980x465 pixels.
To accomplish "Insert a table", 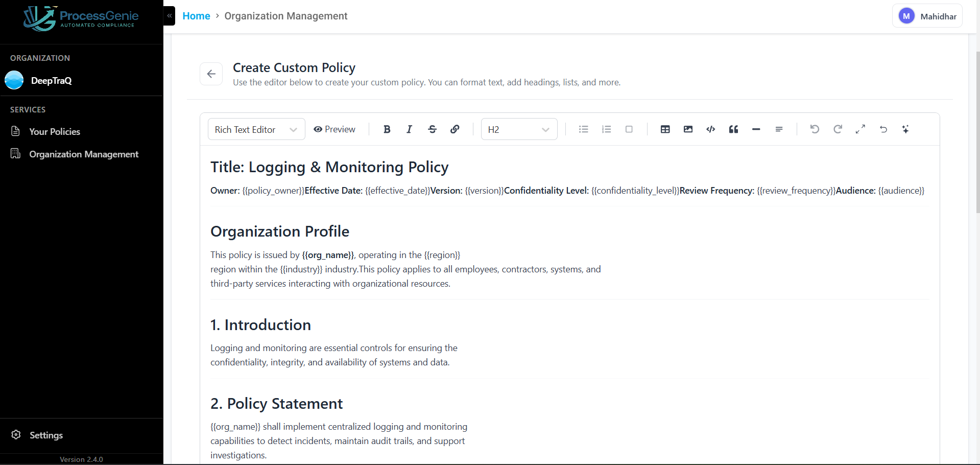I will click(x=665, y=129).
